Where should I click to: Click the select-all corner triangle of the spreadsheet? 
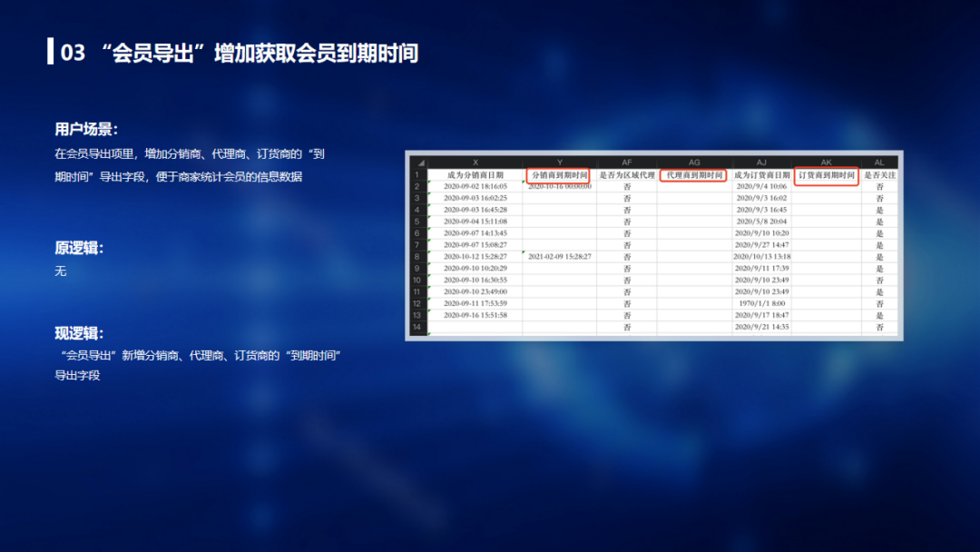[421, 163]
